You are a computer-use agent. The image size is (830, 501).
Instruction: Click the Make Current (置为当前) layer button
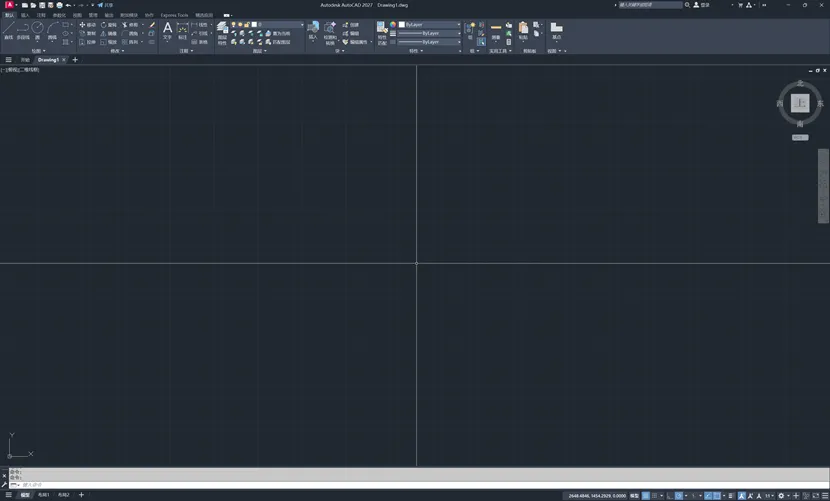pos(276,33)
